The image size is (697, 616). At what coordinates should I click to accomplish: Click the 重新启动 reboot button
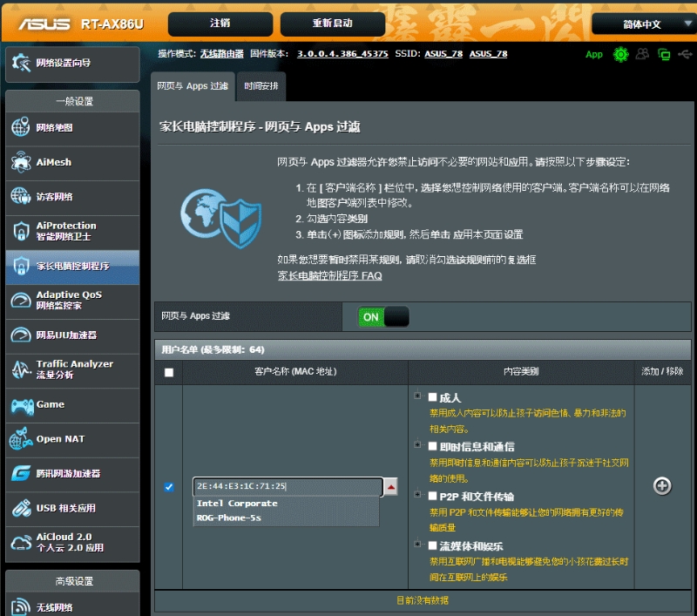[x=333, y=24]
